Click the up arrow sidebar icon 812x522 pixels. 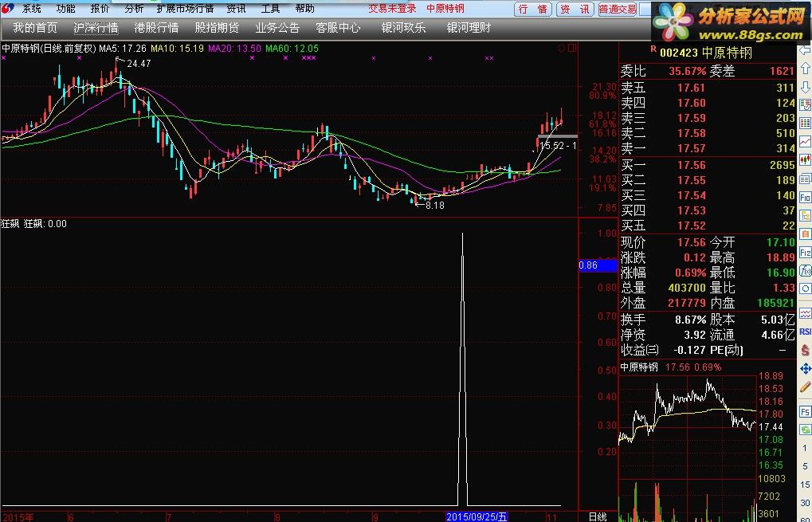pos(806,68)
